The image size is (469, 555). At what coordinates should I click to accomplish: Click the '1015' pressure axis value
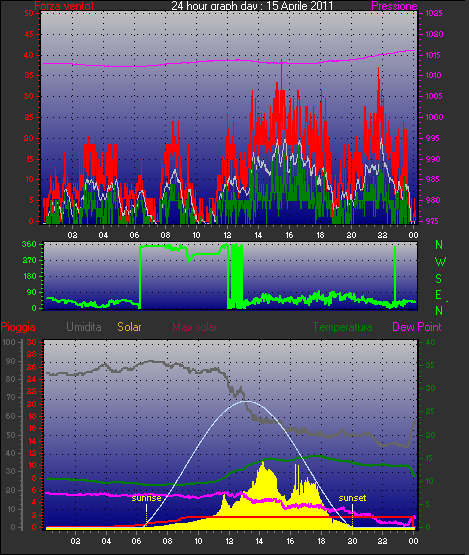434,55
